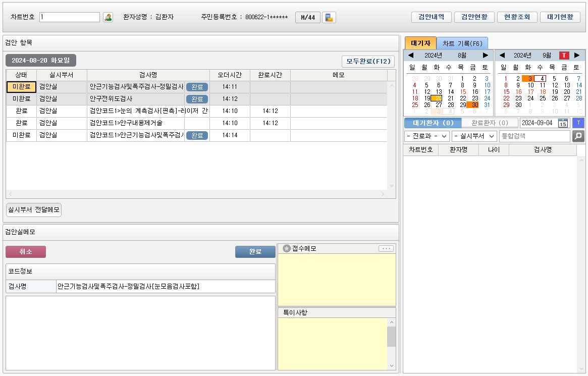Open the 접수메모 ellipsis options button

point(386,248)
